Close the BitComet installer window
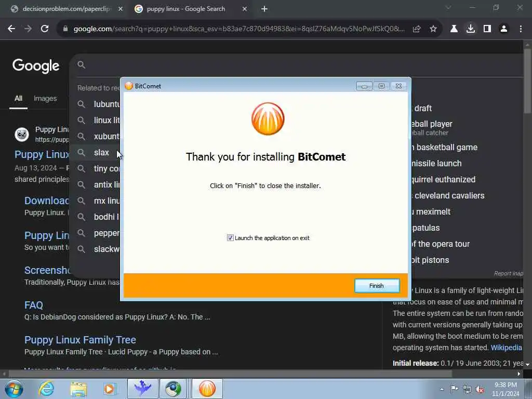Viewport: 532px width, 399px height. pyautogui.click(x=398, y=86)
